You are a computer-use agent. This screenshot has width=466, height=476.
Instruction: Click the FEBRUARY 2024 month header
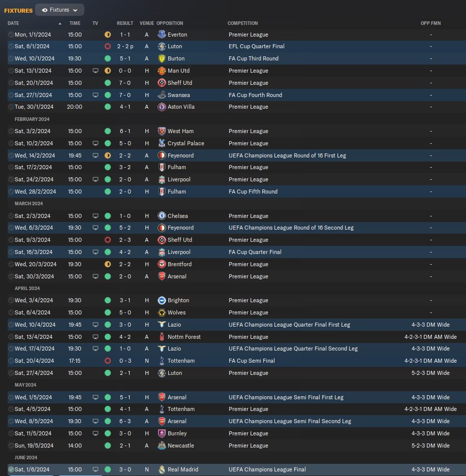[x=32, y=119]
